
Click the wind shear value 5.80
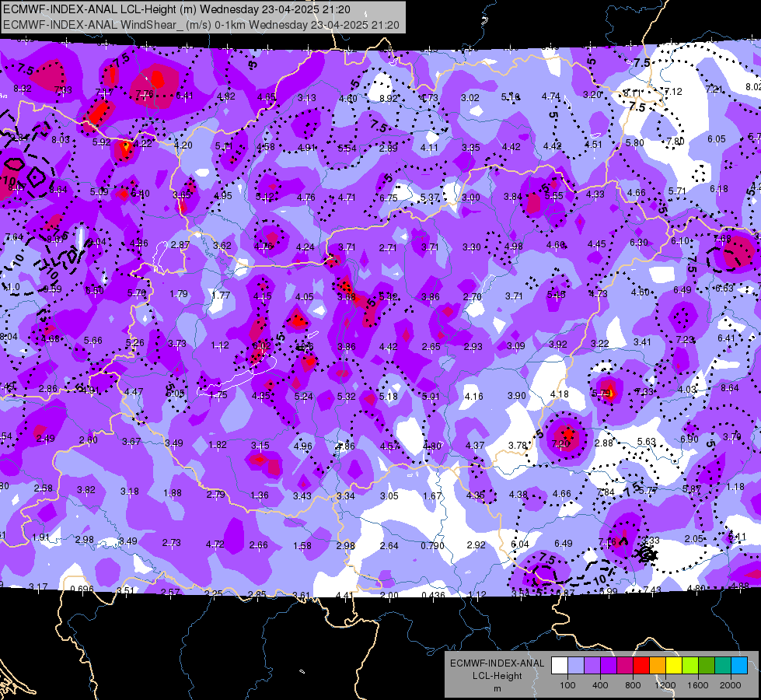pyautogui.click(x=635, y=143)
